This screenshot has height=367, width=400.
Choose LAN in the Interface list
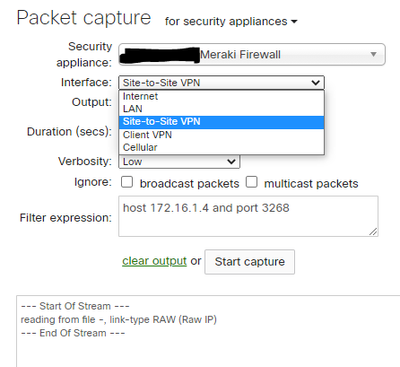(x=221, y=109)
